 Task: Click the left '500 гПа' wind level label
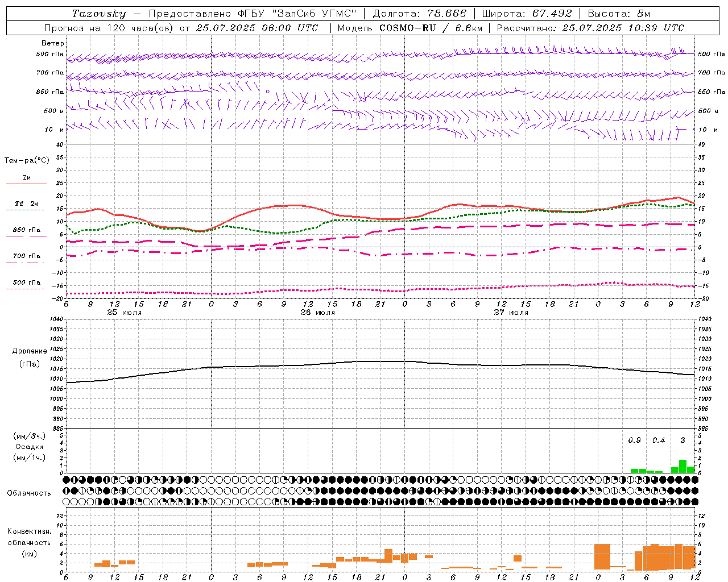click(50, 54)
